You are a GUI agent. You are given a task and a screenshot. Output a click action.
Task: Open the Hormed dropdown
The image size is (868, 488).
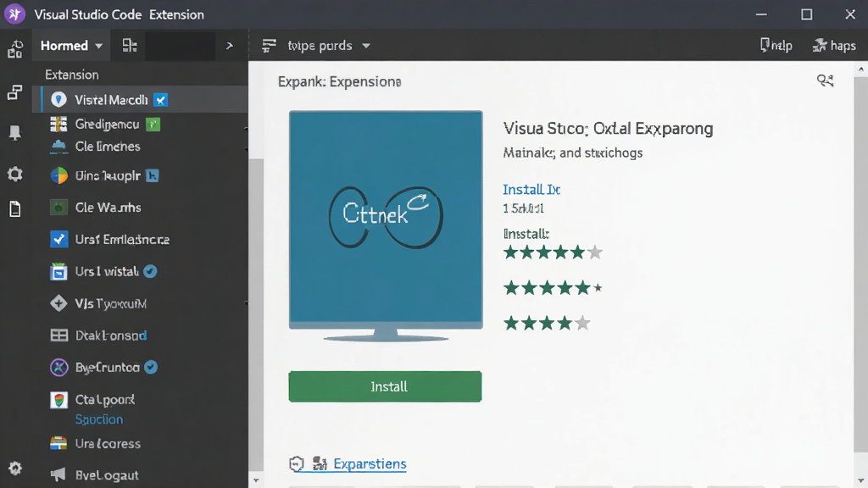click(x=71, y=46)
